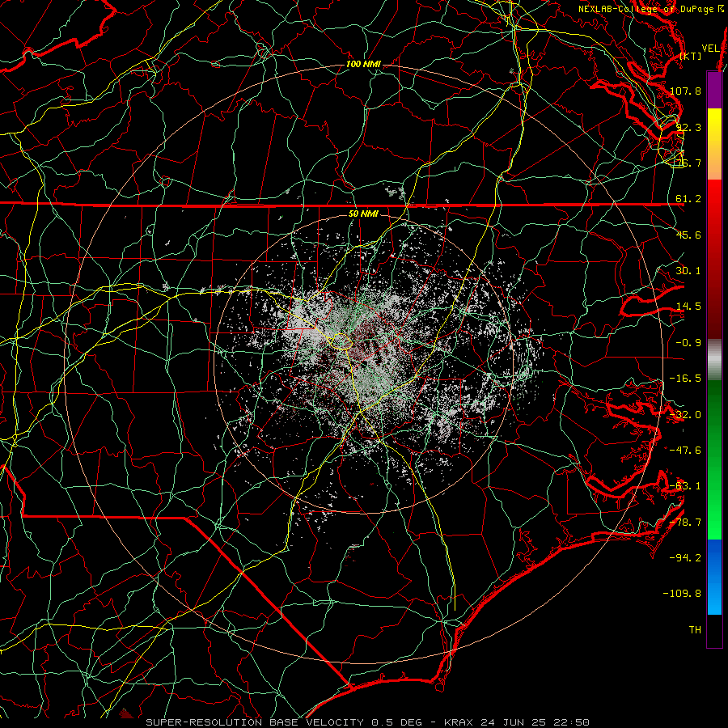Select the -94.2 velocity scale value

pyautogui.click(x=685, y=558)
